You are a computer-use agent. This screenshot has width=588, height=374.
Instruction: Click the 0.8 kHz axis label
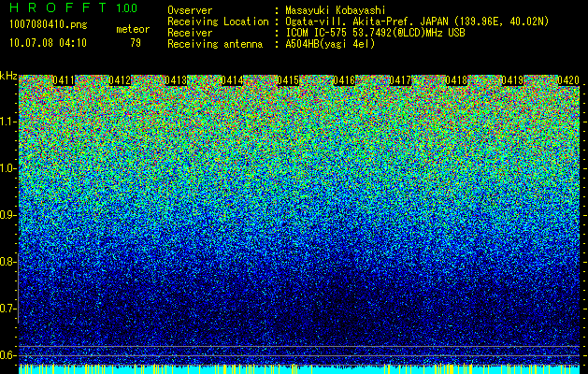click(7, 262)
